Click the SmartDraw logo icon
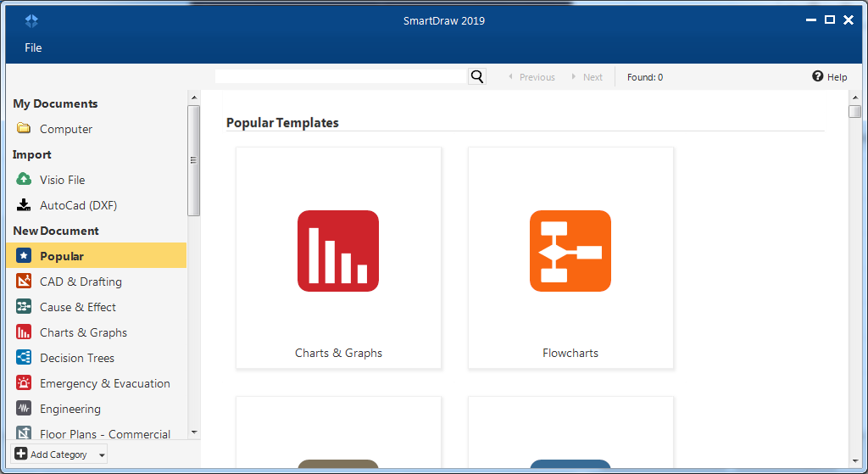868x474 pixels. coord(31,21)
